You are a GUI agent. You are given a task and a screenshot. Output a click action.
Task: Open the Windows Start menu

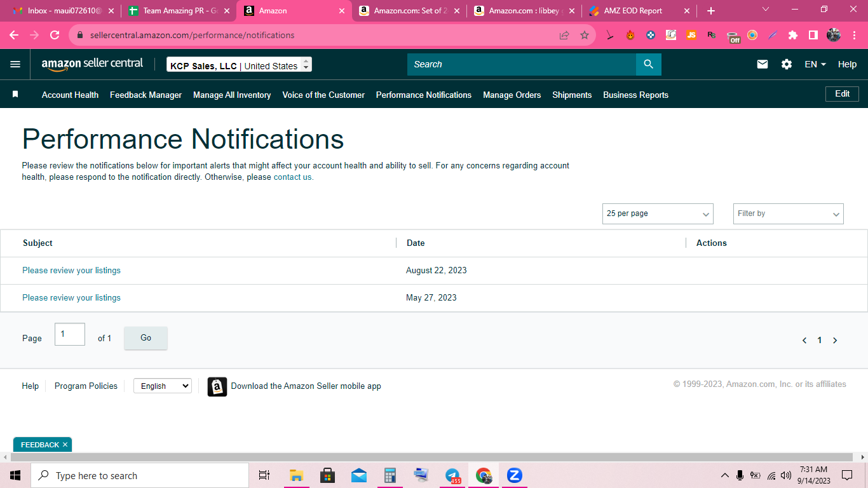(x=15, y=475)
